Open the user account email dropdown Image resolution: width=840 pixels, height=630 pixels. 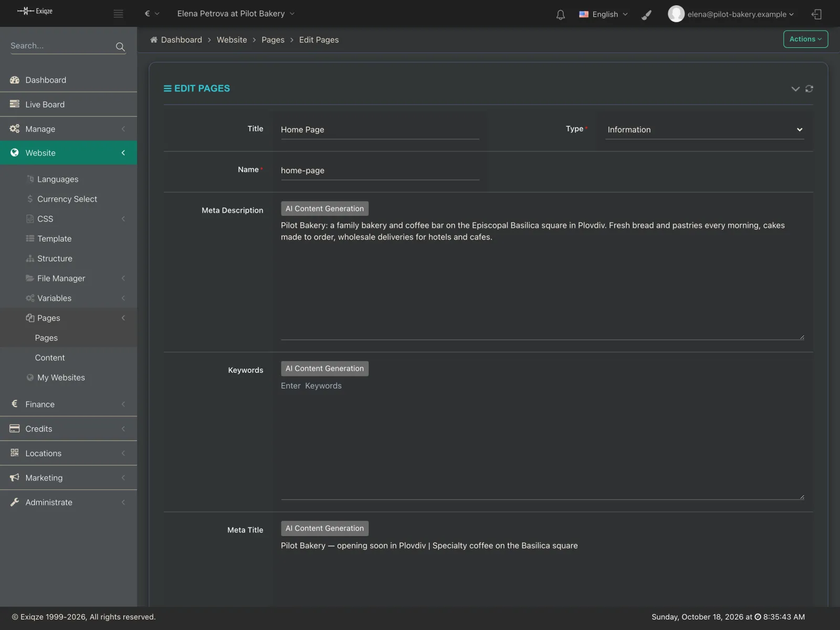click(740, 14)
